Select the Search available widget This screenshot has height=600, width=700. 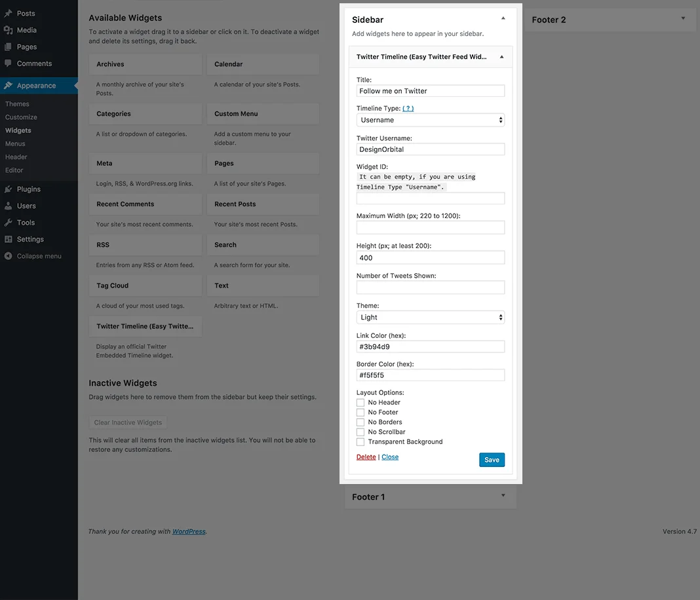(263, 245)
